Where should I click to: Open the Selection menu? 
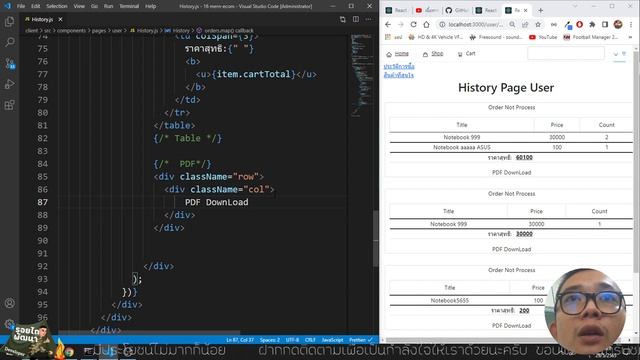pyautogui.click(x=57, y=6)
